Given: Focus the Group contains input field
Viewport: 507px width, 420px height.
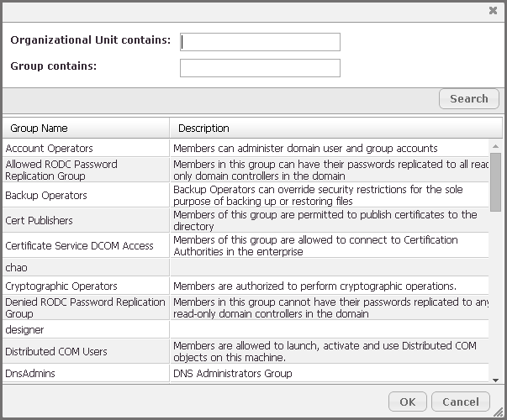Looking at the screenshot, I should click(260, 68).
